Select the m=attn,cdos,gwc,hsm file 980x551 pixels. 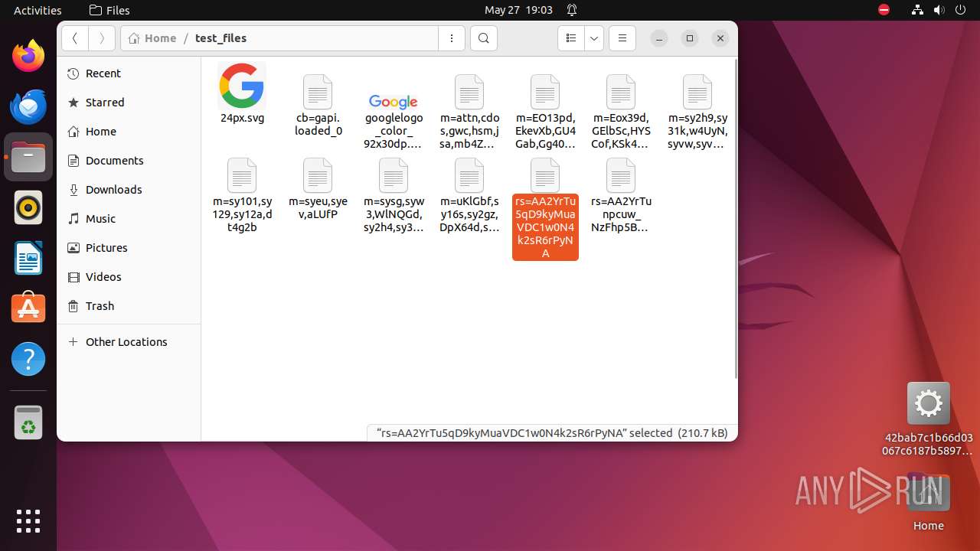(469, 113)
